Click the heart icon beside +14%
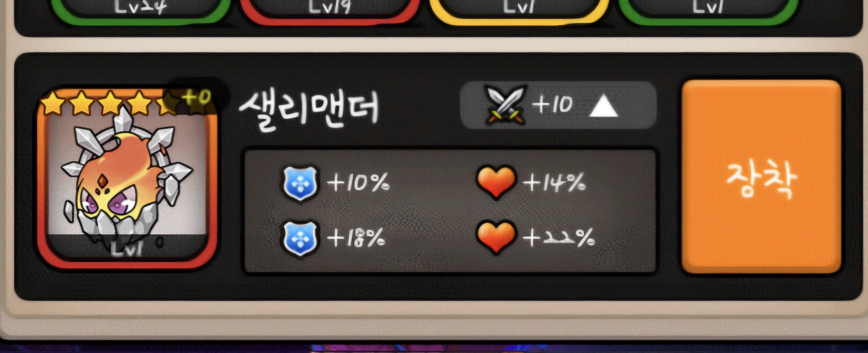Image resolution: width=868 pixels, height=353 pixels. (x=496, y=183)
